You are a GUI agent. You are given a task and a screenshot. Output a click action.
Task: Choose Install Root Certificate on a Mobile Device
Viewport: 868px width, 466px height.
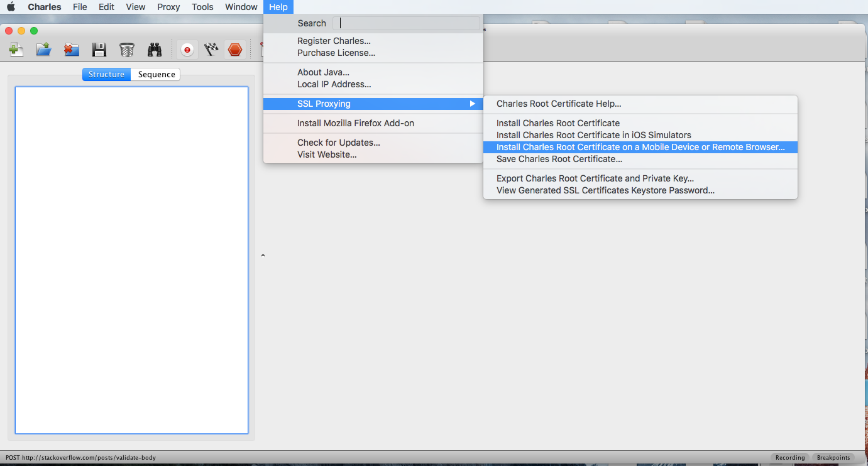coord(640,147)
